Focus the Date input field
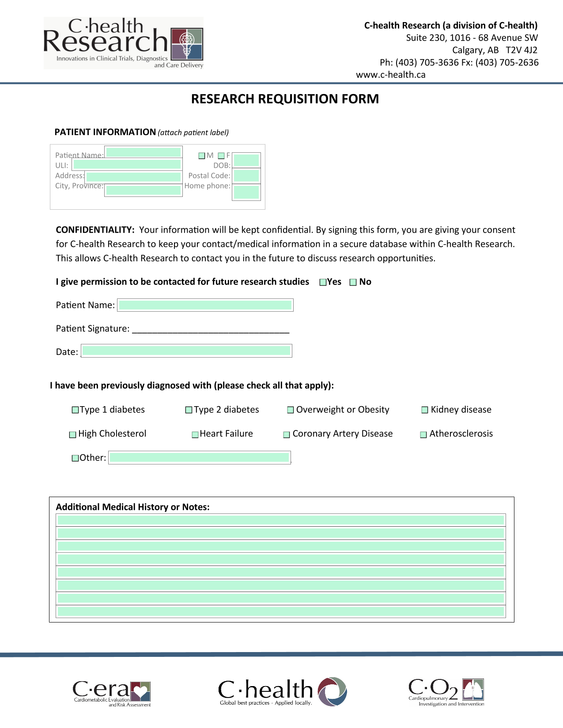The image size is (563, 728). pyautogui.click(x=186, y=351)
